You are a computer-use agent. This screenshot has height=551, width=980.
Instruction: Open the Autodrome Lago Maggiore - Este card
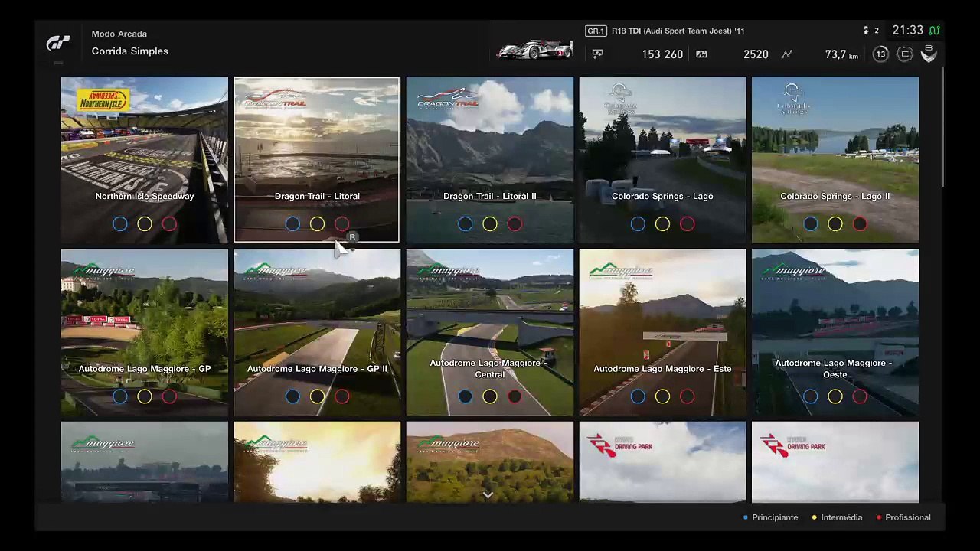coord(662,332)
